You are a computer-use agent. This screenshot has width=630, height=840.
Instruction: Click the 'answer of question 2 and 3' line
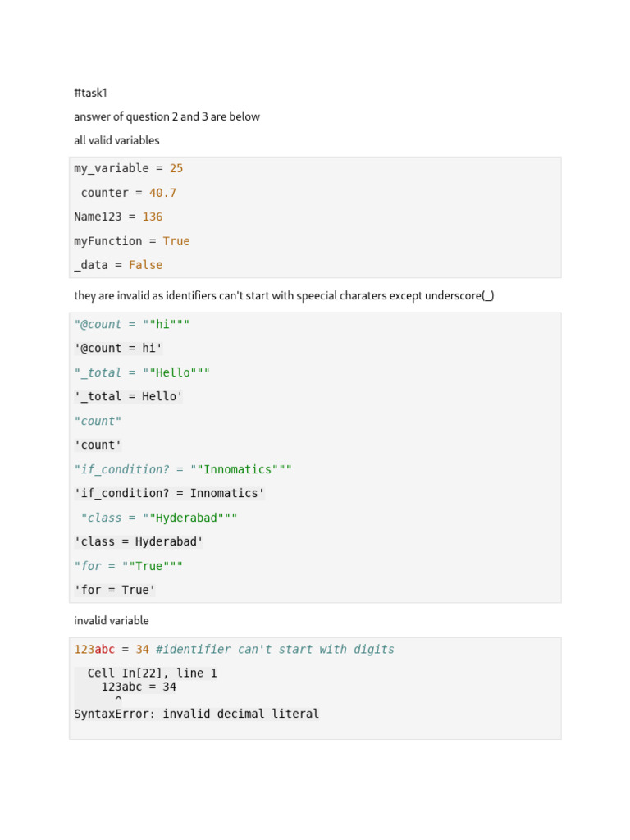(167, 116)
